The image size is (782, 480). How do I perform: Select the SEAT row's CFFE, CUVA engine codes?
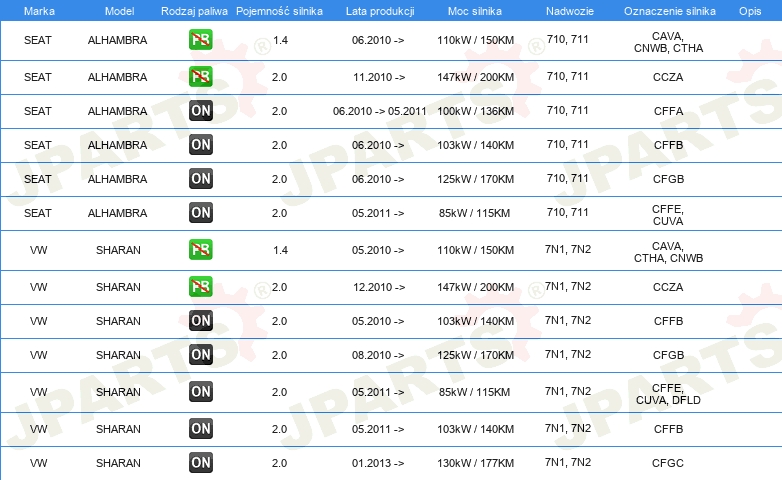(x=668, y=215)
